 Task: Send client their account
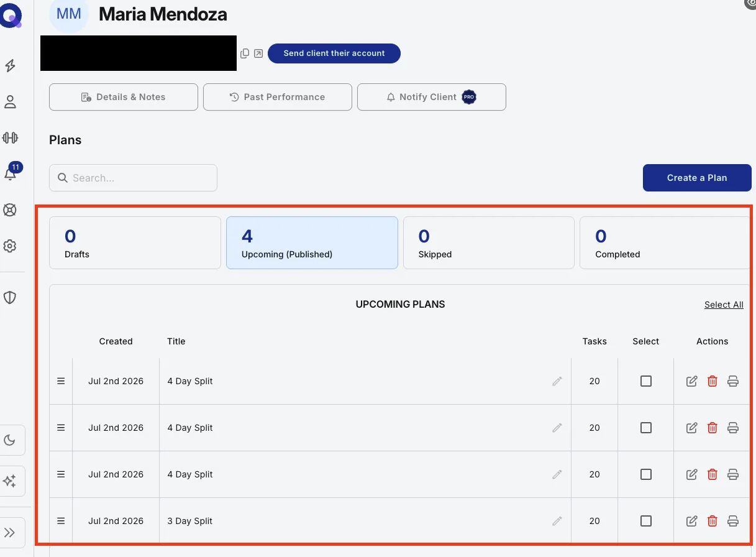pyautogui.click(x=334, y=53)
